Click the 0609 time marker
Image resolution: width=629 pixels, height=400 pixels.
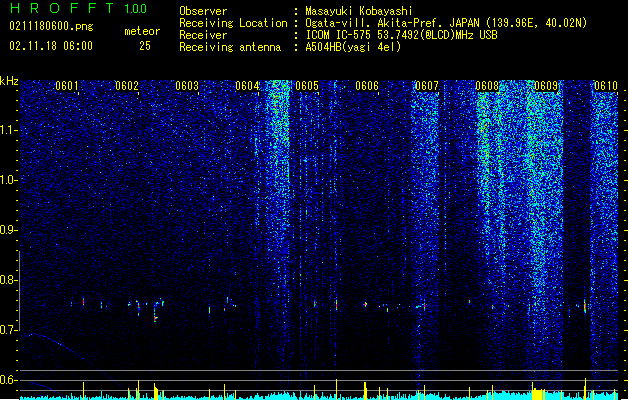coord(546,86)
